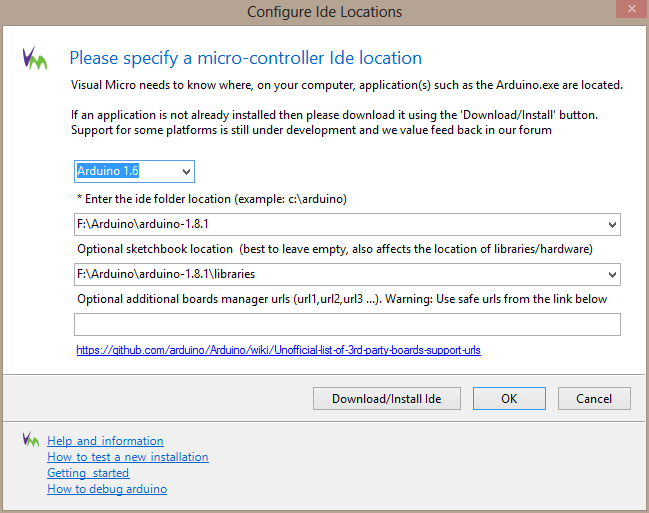Click the 'Please specify a micro-controller Ide location' heading
The image size is (649, 513).
[x=245, y=58]
